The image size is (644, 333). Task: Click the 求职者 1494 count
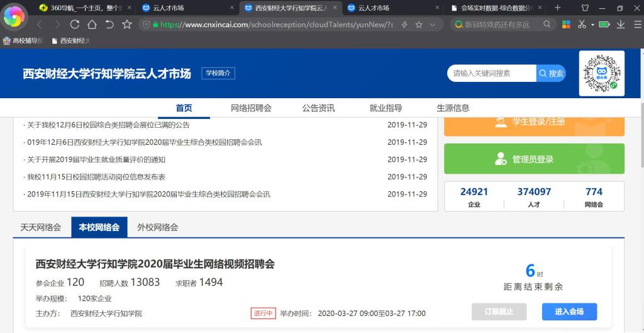(x=199, y=283)
